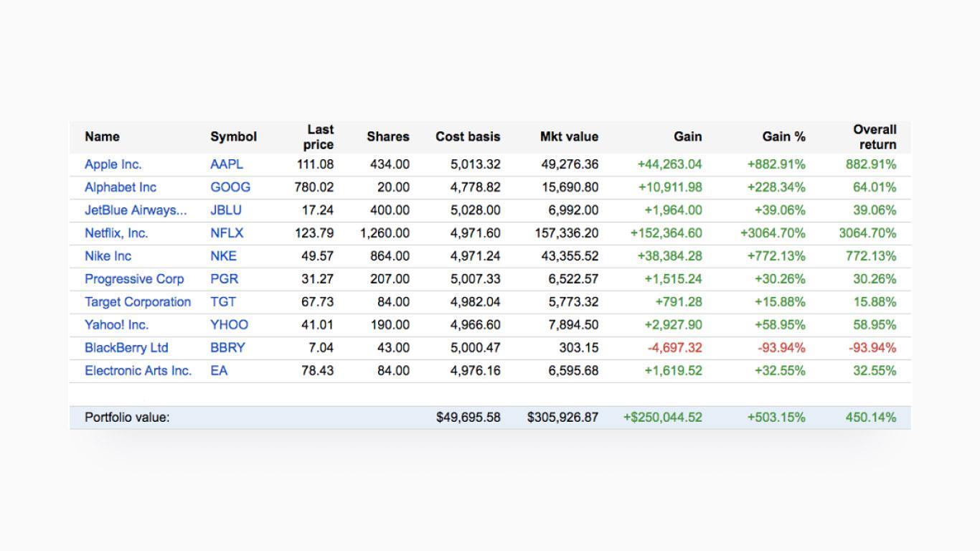Select portfolio market value $305,926.87

(x=563, y=418)
